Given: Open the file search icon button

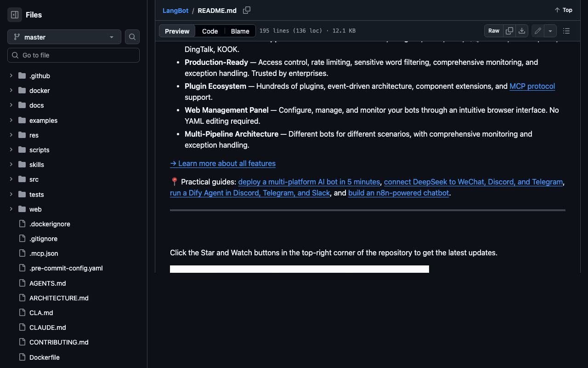Looking at the screenshot, I should (132, 37).
